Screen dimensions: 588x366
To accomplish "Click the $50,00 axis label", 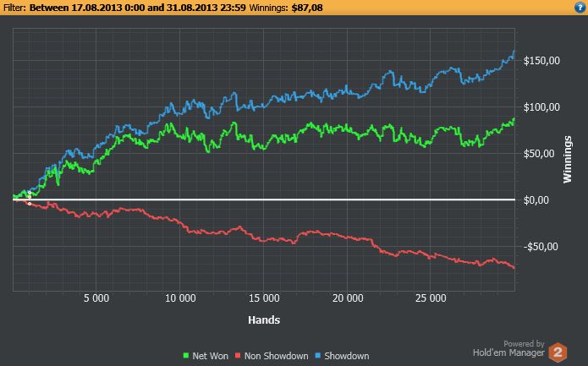I will [539, 154].
